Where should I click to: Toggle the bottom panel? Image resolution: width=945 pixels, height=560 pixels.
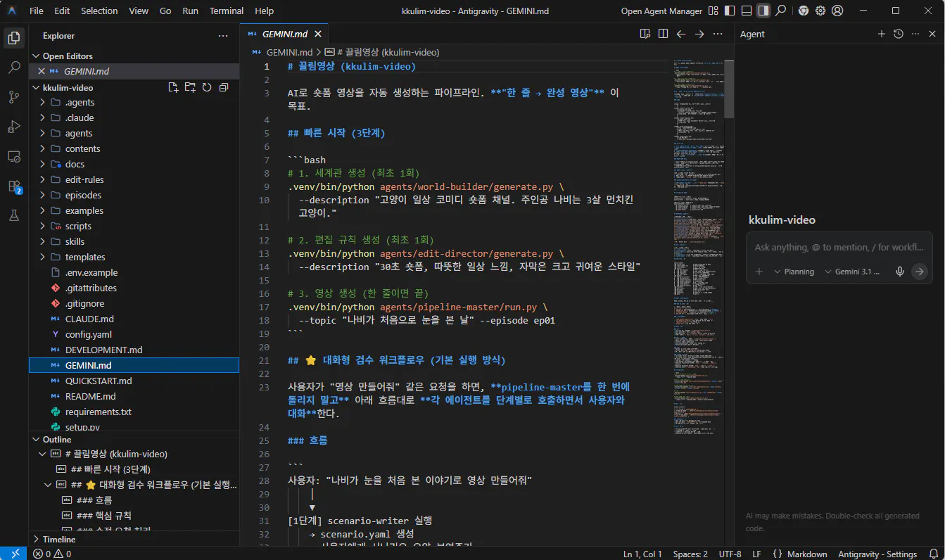click(747, 11)
